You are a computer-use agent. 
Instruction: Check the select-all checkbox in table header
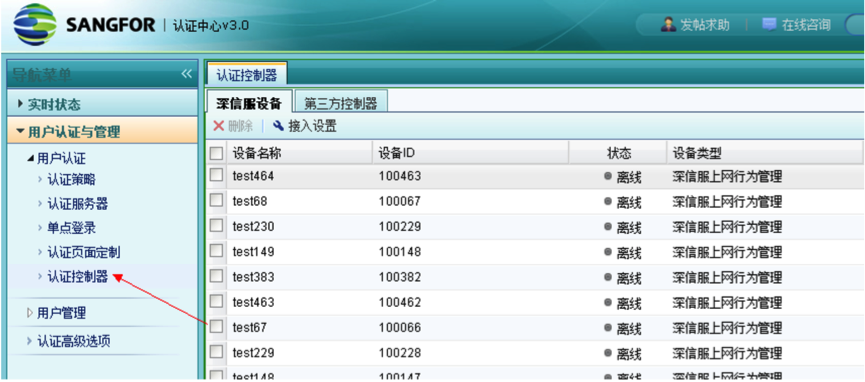pos(216,153)
